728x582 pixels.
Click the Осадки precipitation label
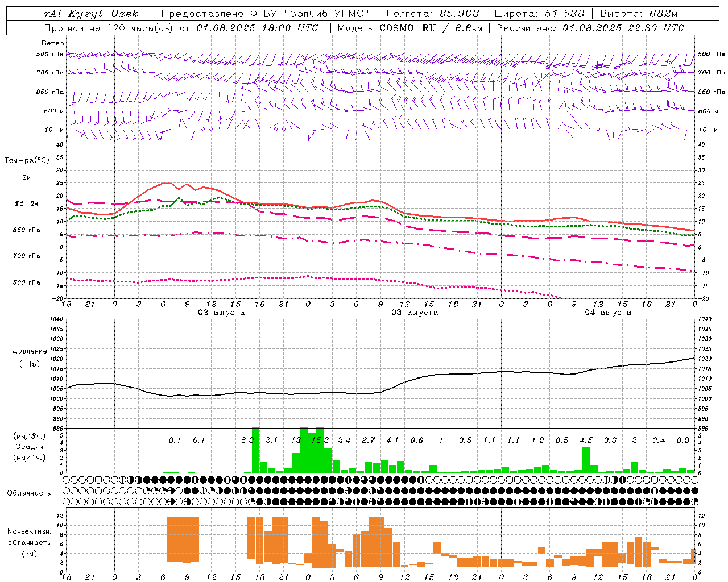(x=29, y=447)
